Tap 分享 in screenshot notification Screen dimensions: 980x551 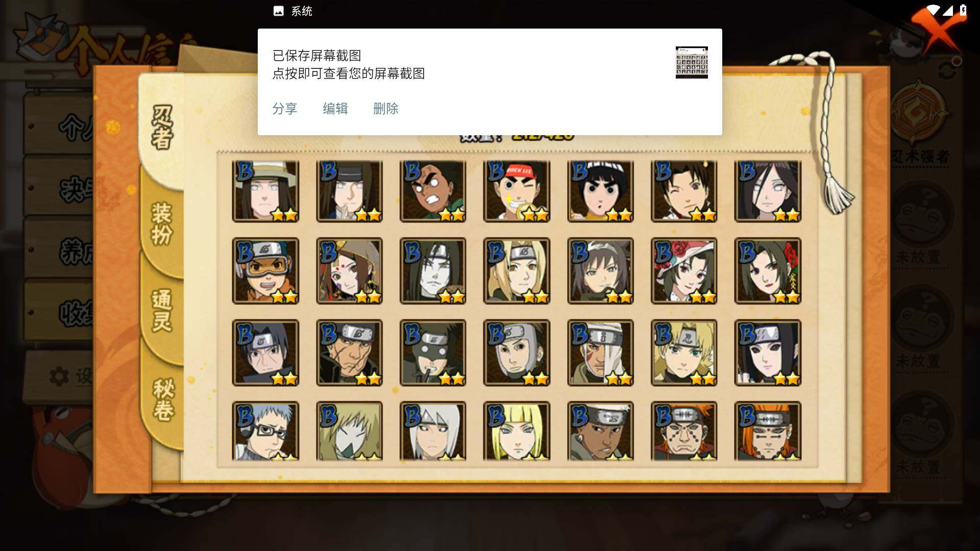click(285, 109)
